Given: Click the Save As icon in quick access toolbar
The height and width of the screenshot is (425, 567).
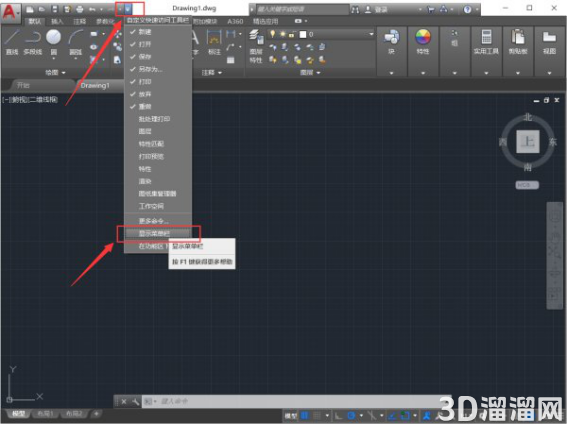Looking at the screenshot, I should coord(67,9).
